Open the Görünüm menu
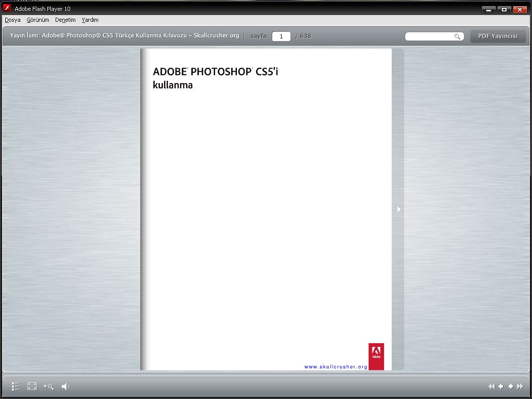The image size is (532, 399). 38,20
